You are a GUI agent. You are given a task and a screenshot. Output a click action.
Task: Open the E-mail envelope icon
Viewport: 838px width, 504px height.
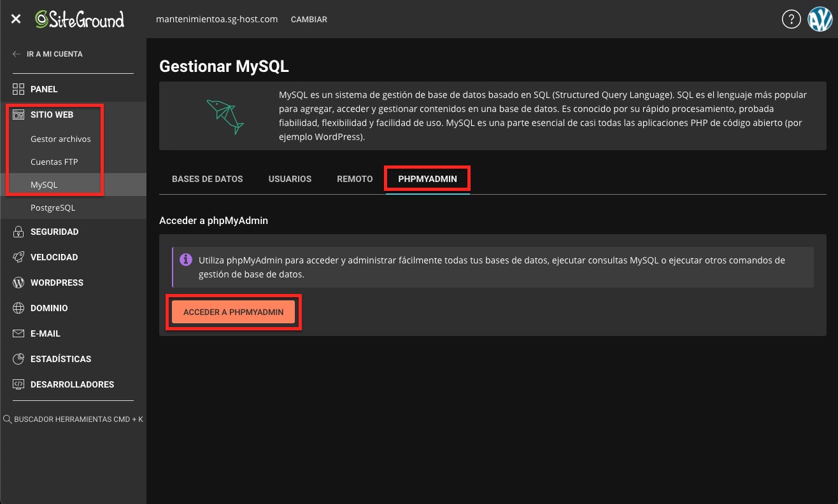tap(18, 333)
